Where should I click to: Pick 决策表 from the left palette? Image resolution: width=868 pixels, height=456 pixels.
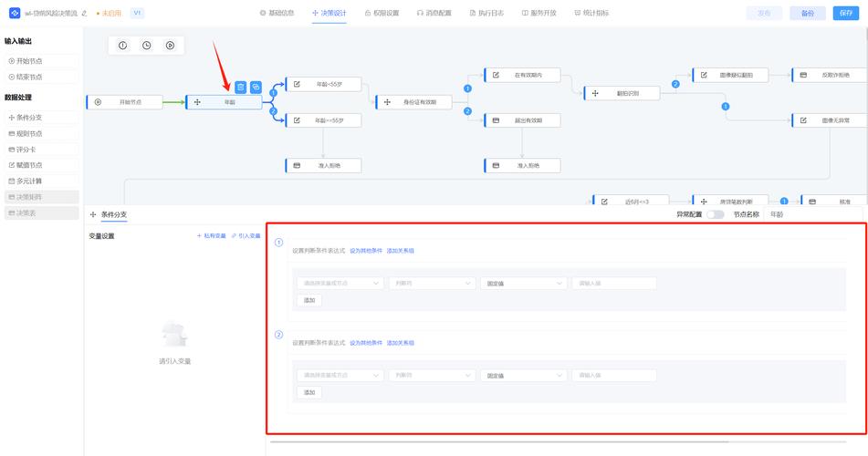[x=41, y=213]
